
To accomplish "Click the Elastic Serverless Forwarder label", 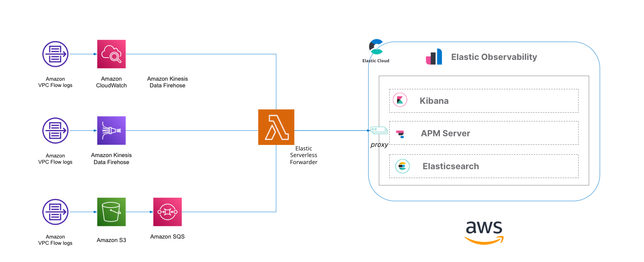I will point(304,155).
